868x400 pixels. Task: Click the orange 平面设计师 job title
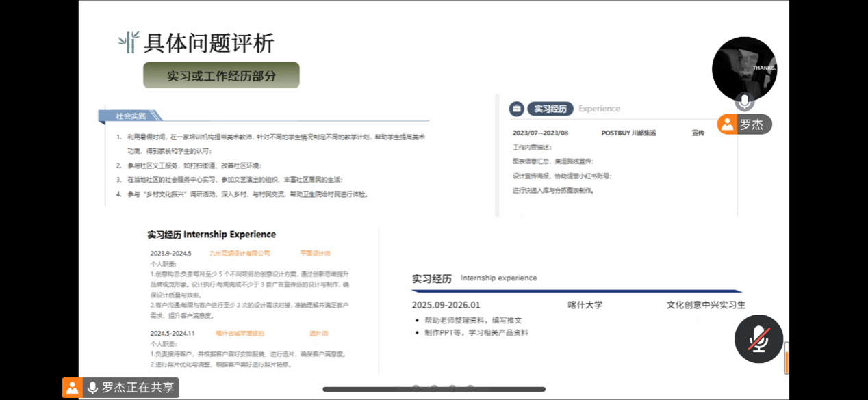(x=315, y=254)
